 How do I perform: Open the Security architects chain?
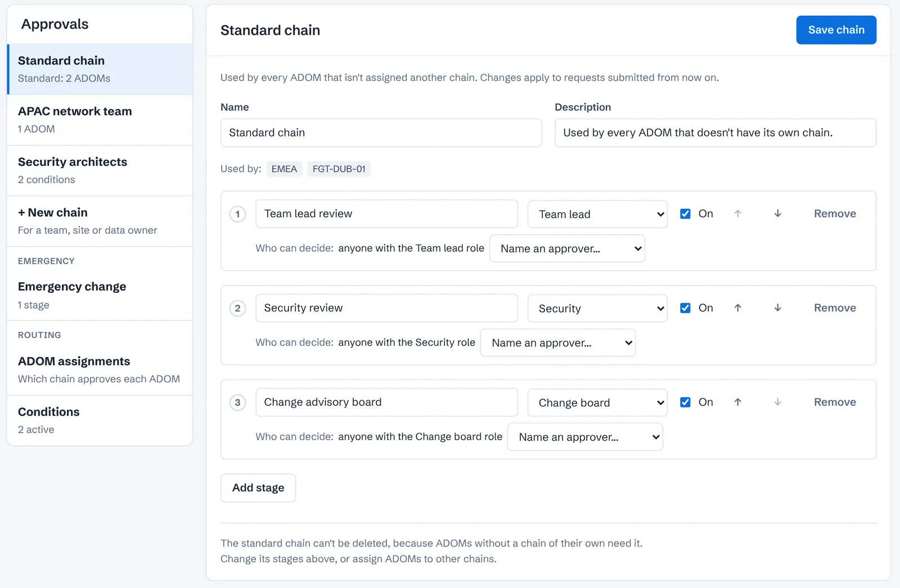(100, 170)
